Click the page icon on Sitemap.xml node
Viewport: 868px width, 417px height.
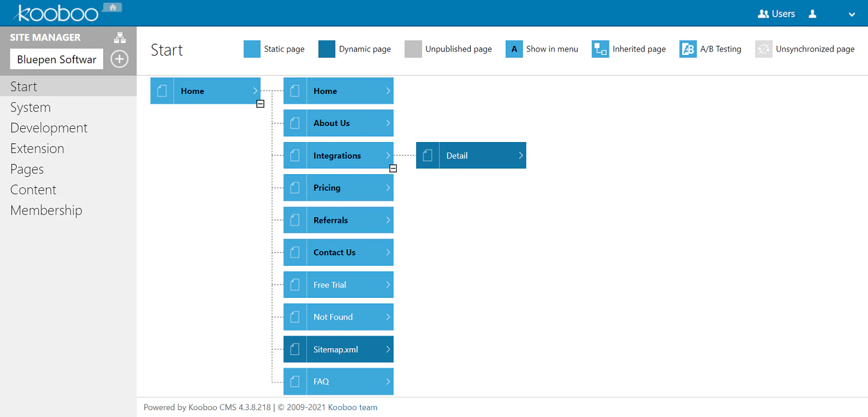coord(295,349)
